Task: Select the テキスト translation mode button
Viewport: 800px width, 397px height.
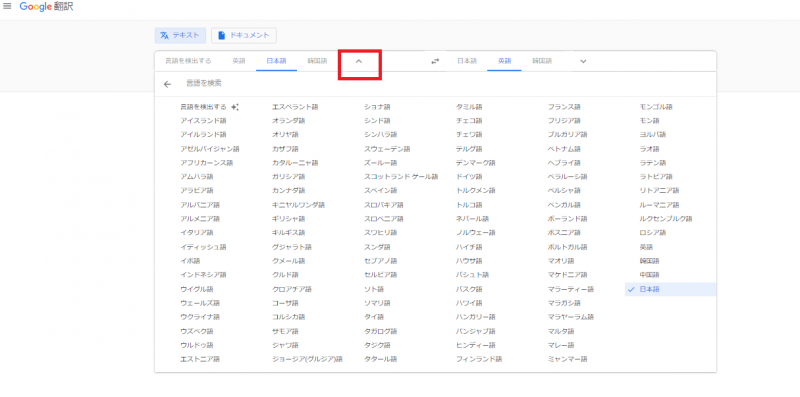Action: pyautogui.click(x=181, y=35)
